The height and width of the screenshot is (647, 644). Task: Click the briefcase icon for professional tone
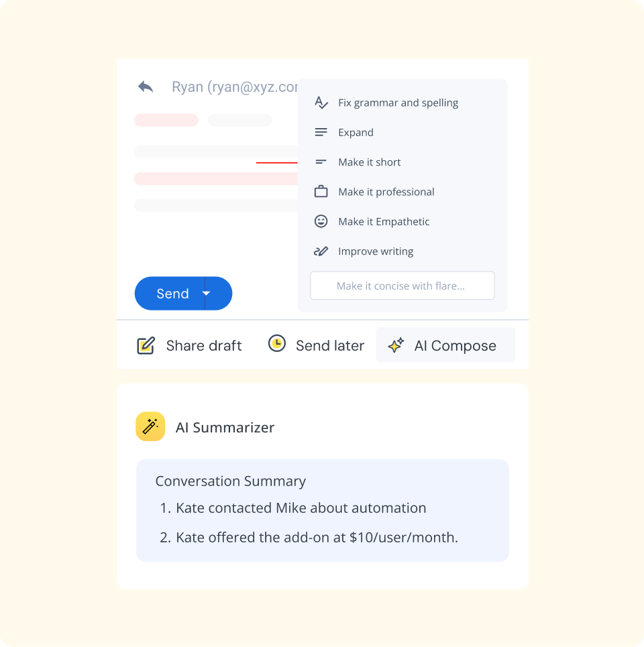pos(321,192)
